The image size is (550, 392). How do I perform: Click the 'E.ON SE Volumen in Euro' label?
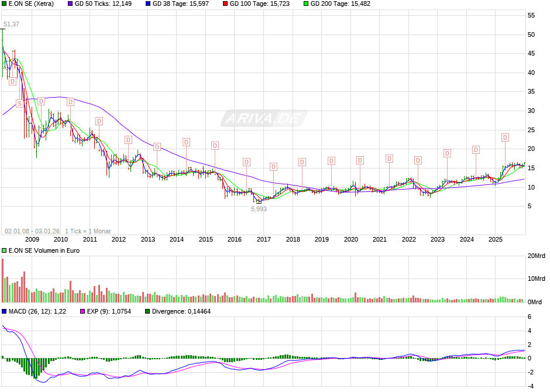tap(44, 250)
